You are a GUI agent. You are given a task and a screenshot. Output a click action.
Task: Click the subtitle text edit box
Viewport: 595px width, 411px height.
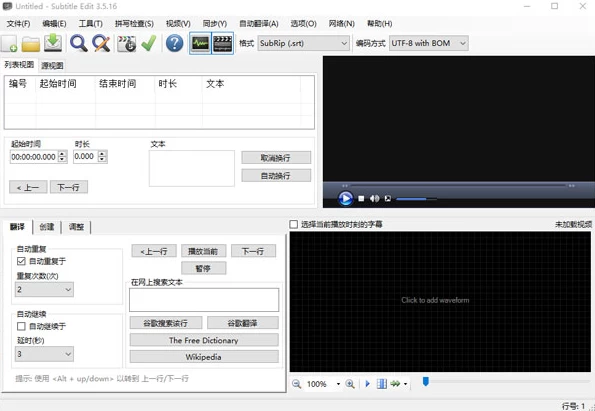[x=192, y=168]
